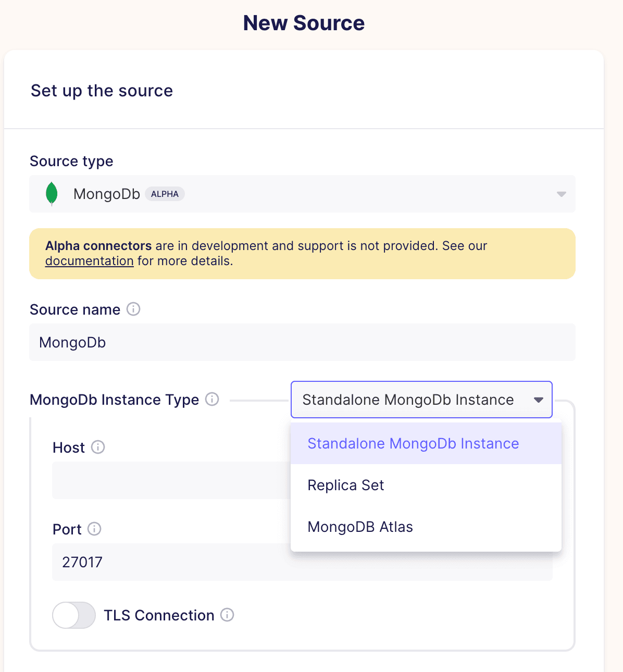The height and width of the screenshot is (672, 623).
Task: Click the info icon beside Source name
Action: click(133, 309)
